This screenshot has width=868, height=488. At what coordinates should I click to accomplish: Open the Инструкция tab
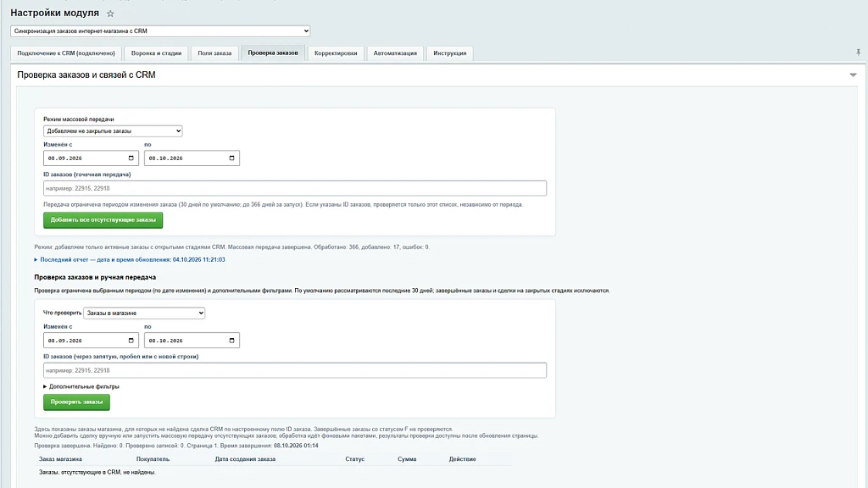450,53
